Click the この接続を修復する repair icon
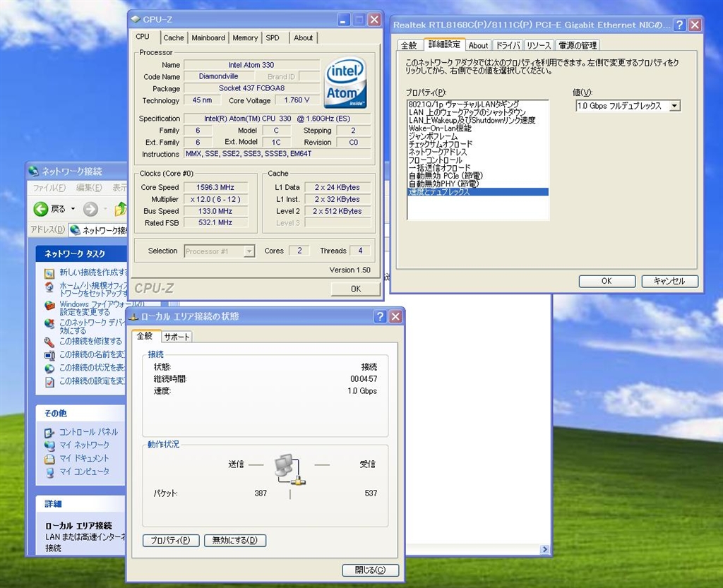Viewport: 723px width, 588px height. click(x=49, y=342)
